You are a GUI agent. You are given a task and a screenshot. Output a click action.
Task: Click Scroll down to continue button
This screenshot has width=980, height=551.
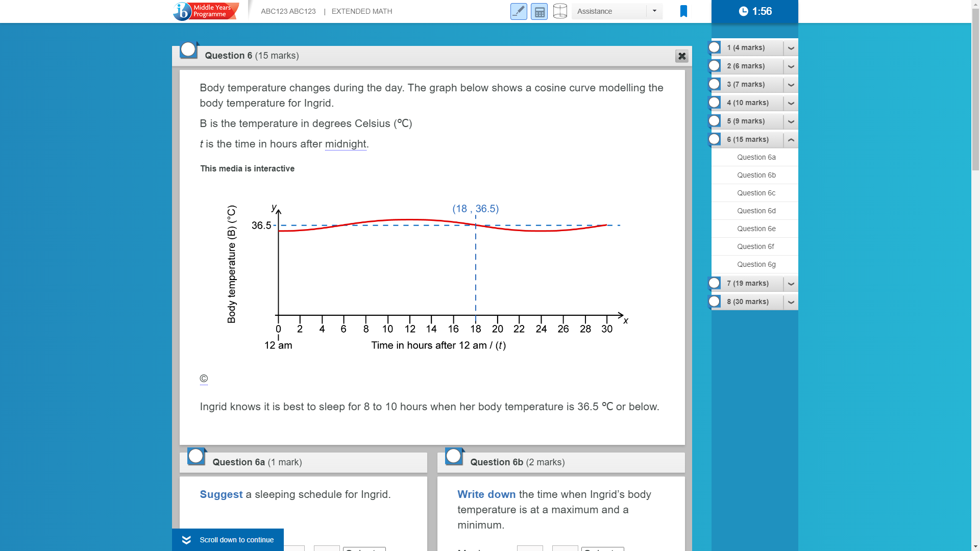pyautogui.click(x=228, y=540)
